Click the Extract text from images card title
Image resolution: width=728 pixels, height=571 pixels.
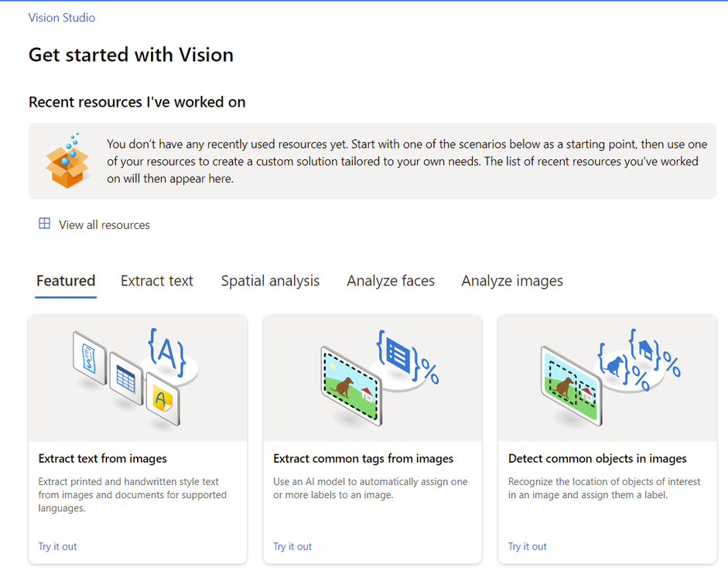coord(103,459)
